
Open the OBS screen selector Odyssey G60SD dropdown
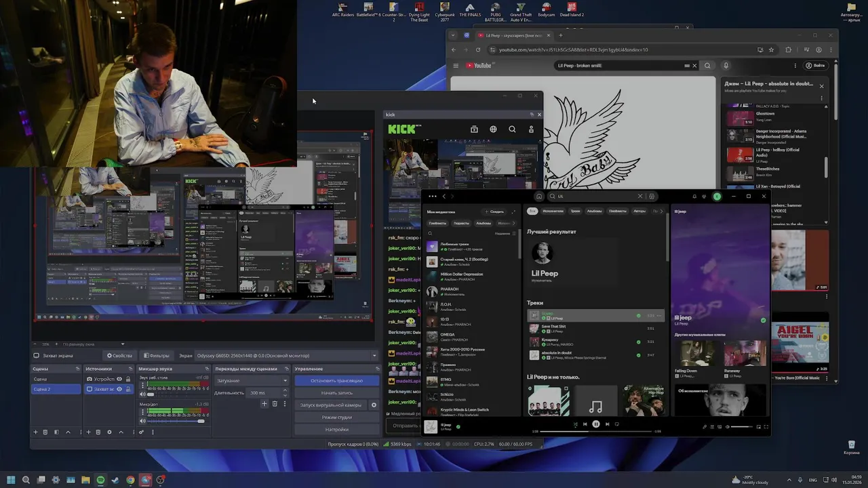click(286, 355)
